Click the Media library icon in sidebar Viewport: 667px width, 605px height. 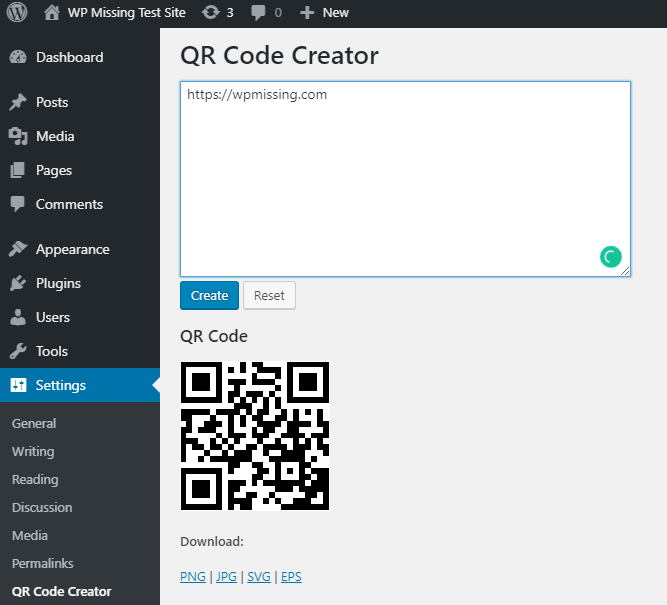tap(18, 136)
